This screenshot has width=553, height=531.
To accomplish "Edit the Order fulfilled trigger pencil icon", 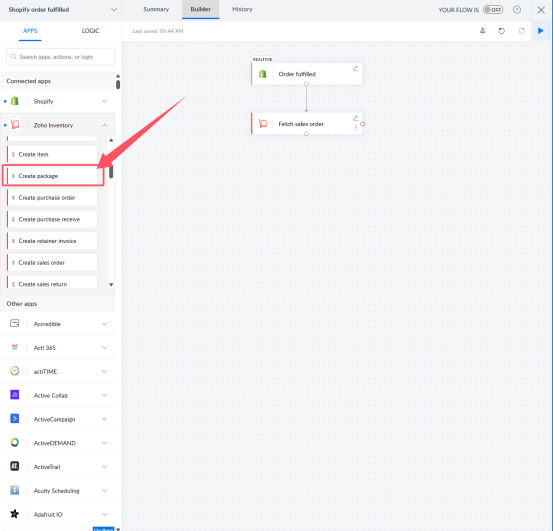I will coord(356,68).
